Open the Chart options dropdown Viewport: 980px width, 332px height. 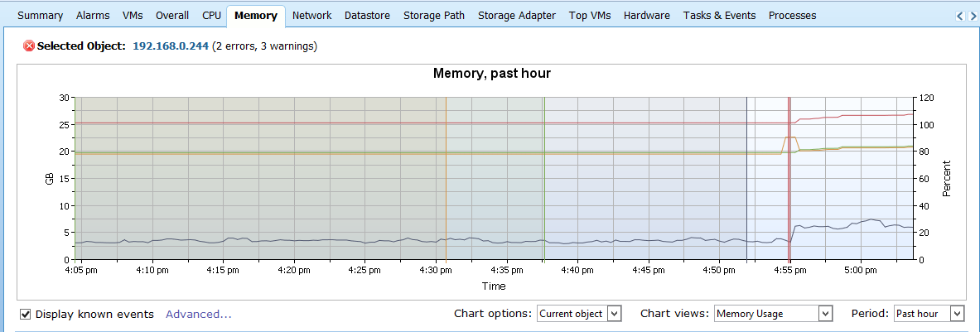579,313
